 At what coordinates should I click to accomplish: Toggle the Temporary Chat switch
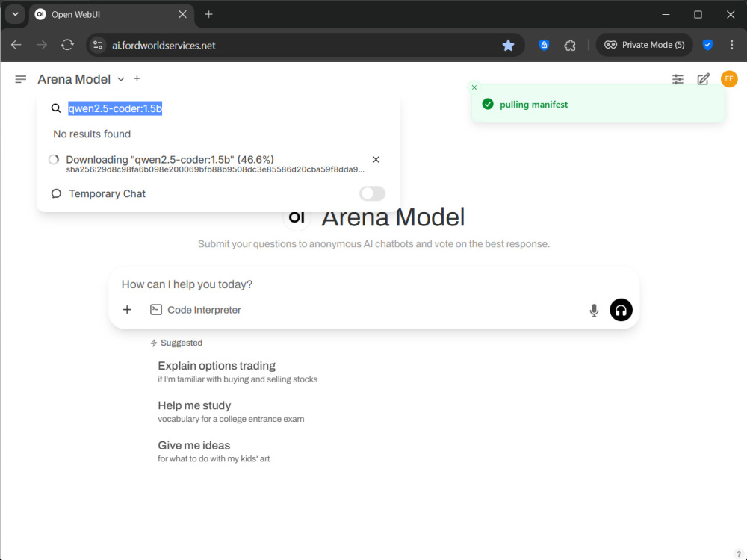click(x=372, y=194)
